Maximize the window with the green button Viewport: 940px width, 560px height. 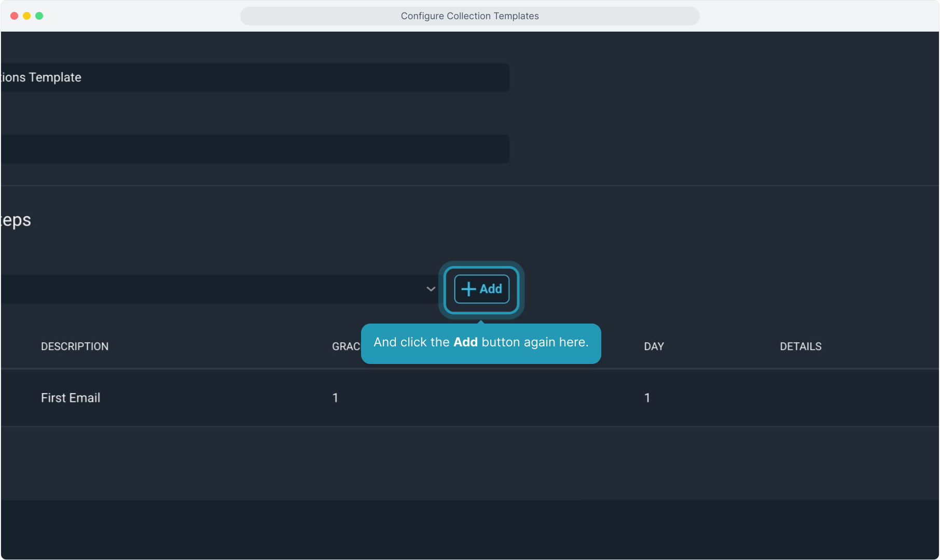pos(39,16)
